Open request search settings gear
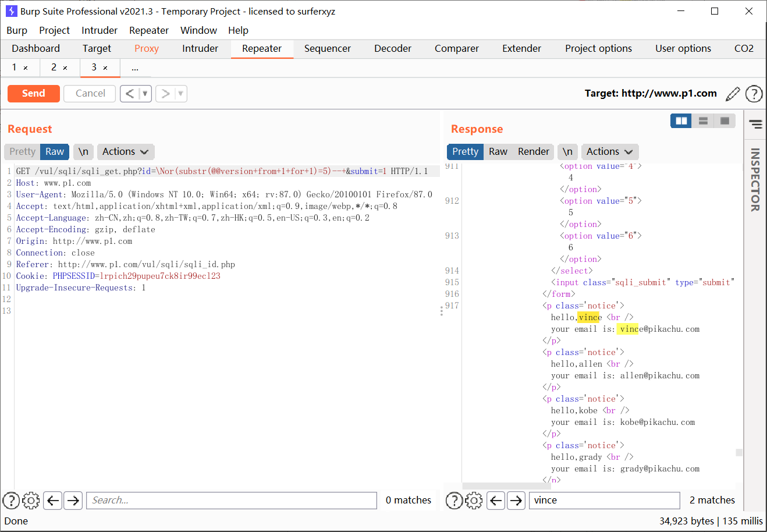Screen dimensions: 767x532 pyautogui.click(x=31, y=501)
